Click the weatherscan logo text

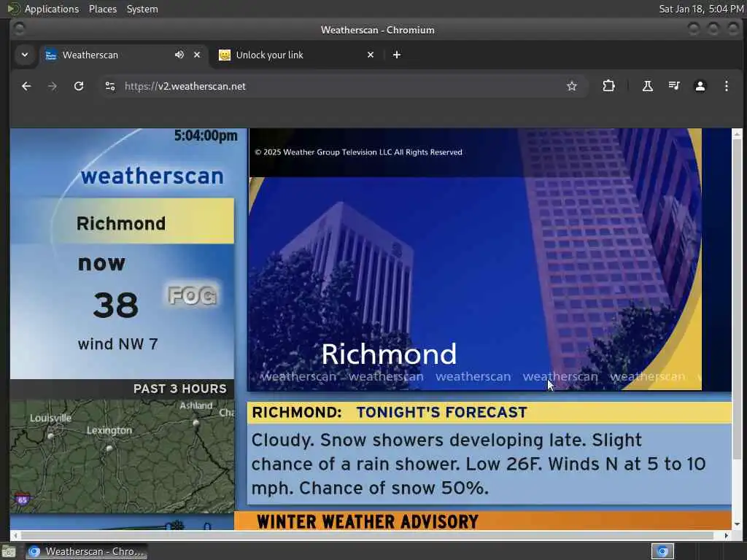(152, 176)
